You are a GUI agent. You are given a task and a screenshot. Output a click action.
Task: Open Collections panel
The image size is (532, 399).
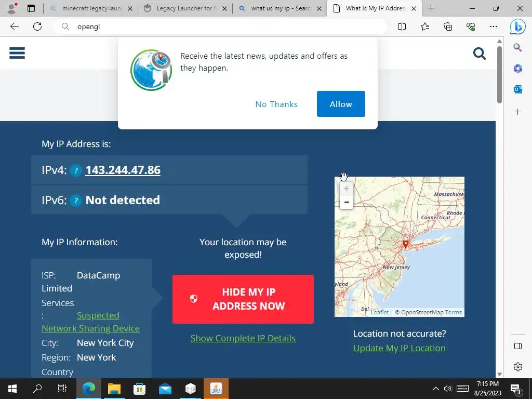coord(448,26)
